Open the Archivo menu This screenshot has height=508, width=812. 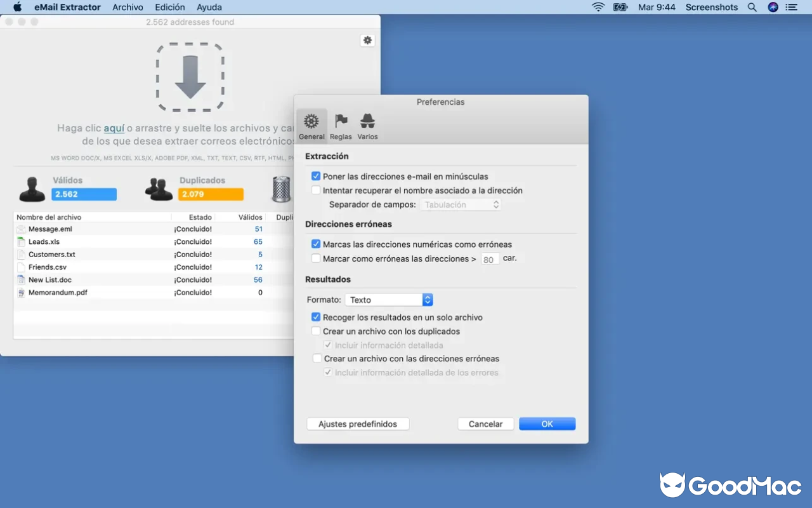pyautogui.click(x=128, y=7)
